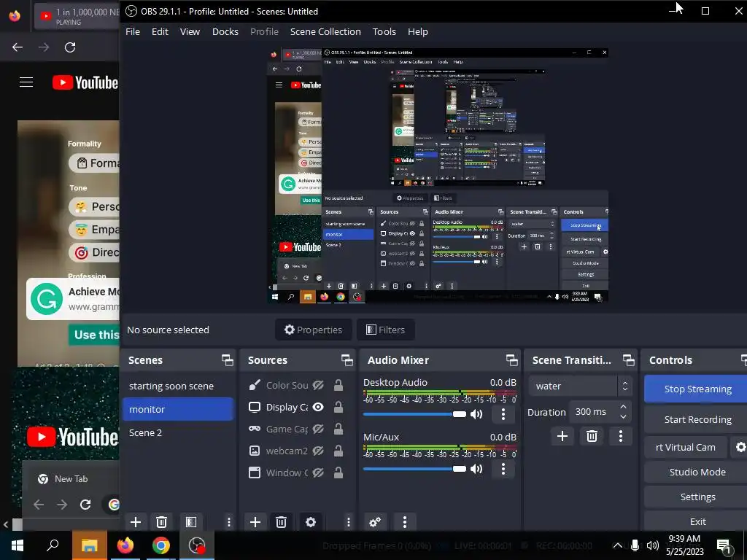Click the Exit button in Controls
This screenshot has width=747, height=560.
point(695,521)
